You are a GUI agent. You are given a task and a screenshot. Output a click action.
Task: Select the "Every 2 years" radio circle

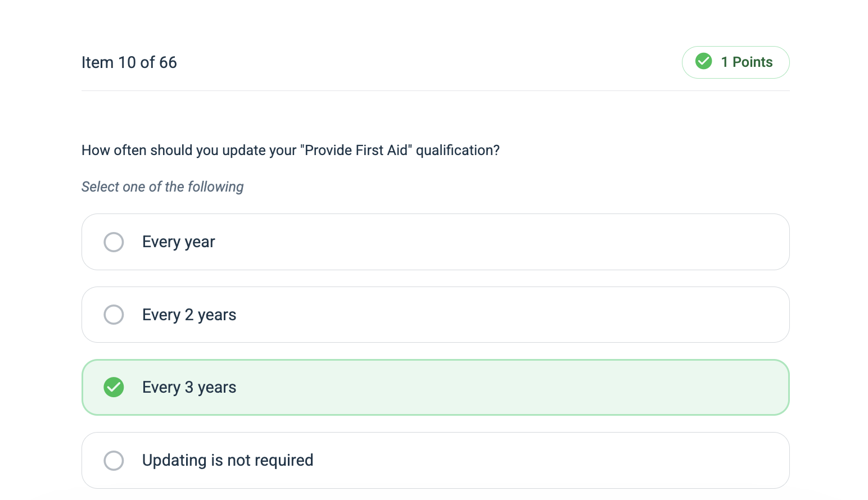click(x=114, y=315)
